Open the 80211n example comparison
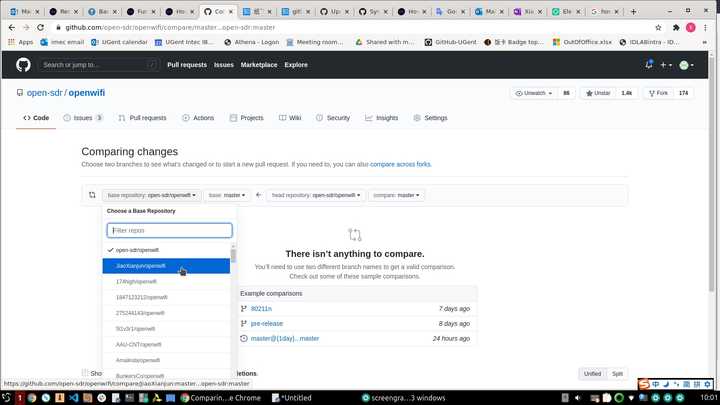Screen dimensions: 720x405 [x=261, y=309]
